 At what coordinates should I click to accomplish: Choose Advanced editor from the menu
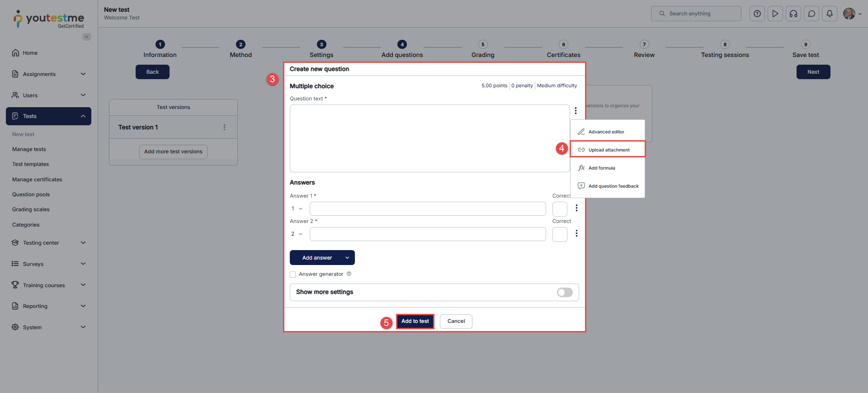(608, 132)
